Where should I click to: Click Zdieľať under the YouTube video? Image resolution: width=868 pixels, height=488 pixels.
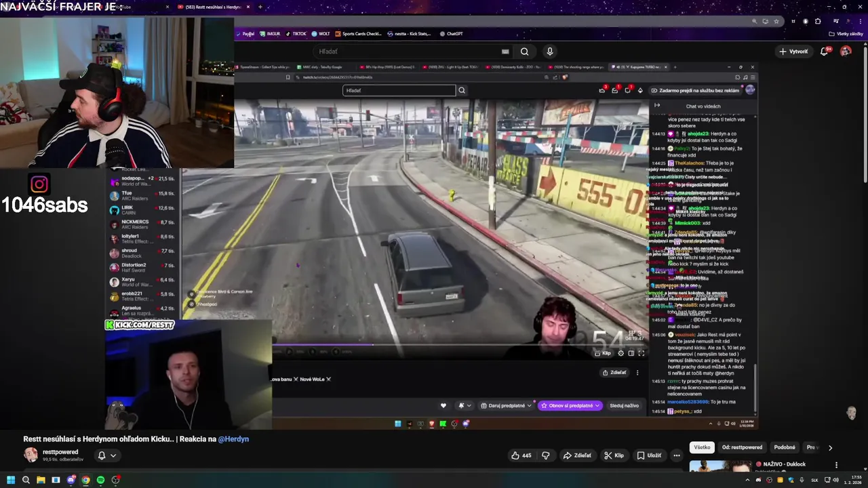pyautogui.click(x=577, y=455)
